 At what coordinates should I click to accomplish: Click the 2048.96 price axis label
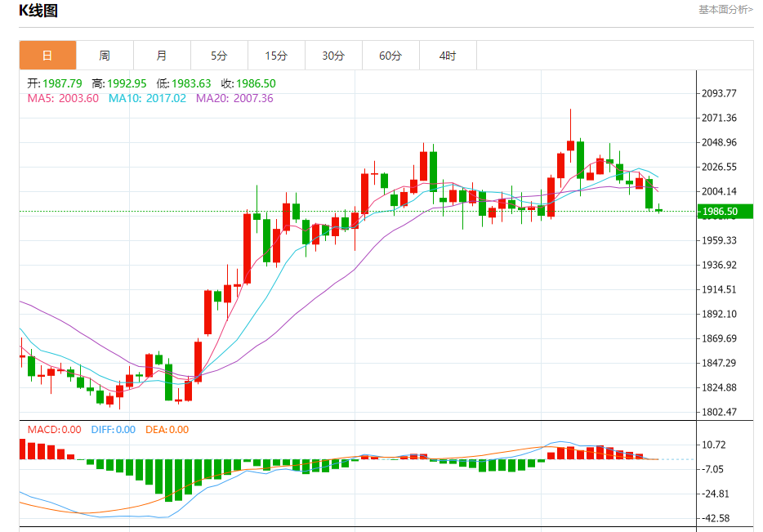click(x=719, y=143)
